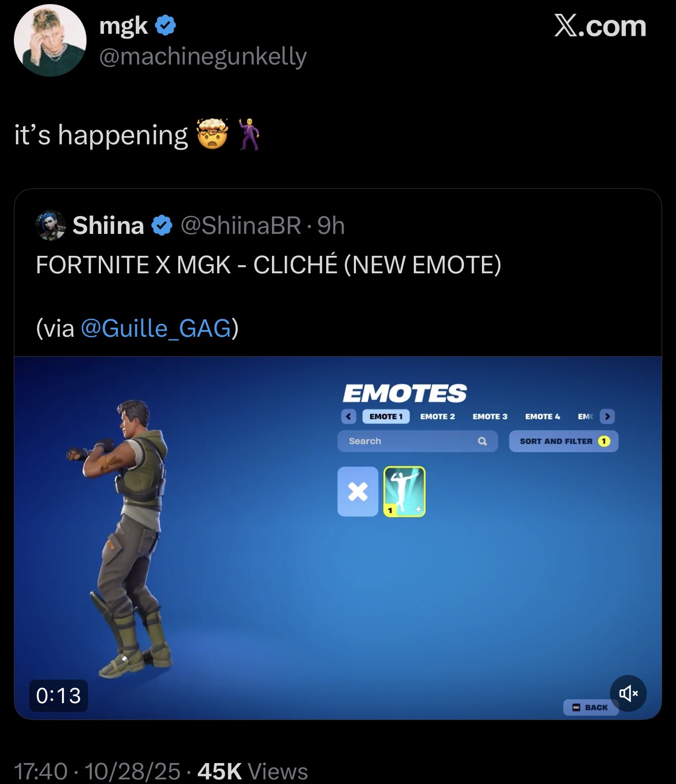Click the 0:13 video duration badge

pyautogui.click(x=58, y=695)
